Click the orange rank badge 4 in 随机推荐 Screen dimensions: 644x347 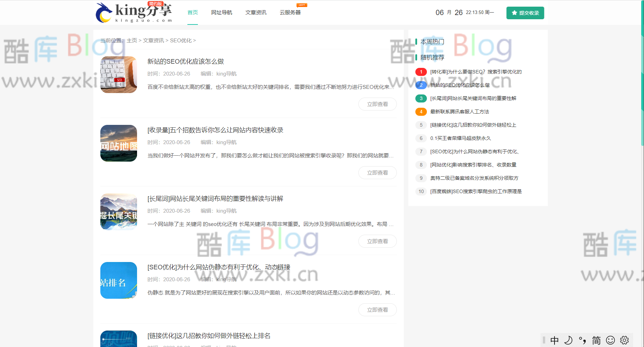[421, 112]
